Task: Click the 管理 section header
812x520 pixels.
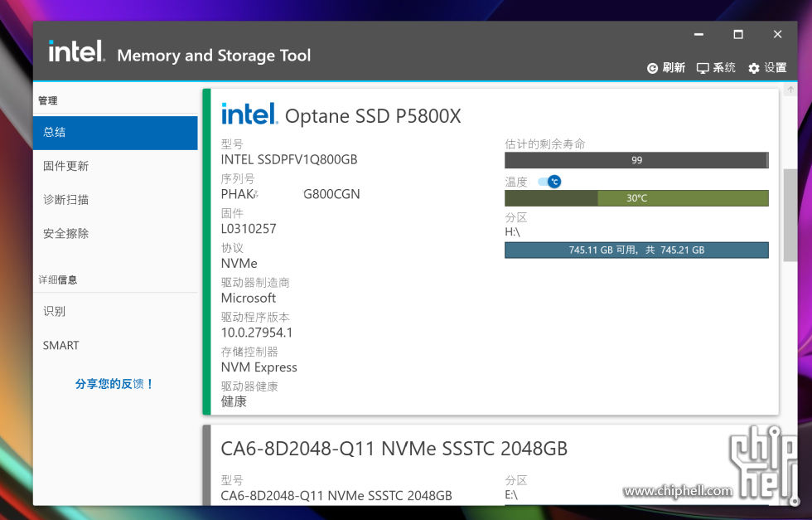Action: click(48, 100)
